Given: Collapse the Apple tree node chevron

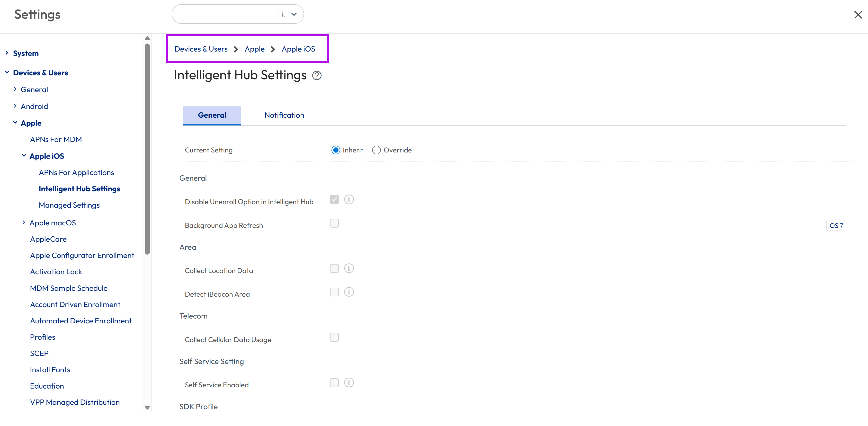Looking at the screenshot, I should (x=15, y=123).
